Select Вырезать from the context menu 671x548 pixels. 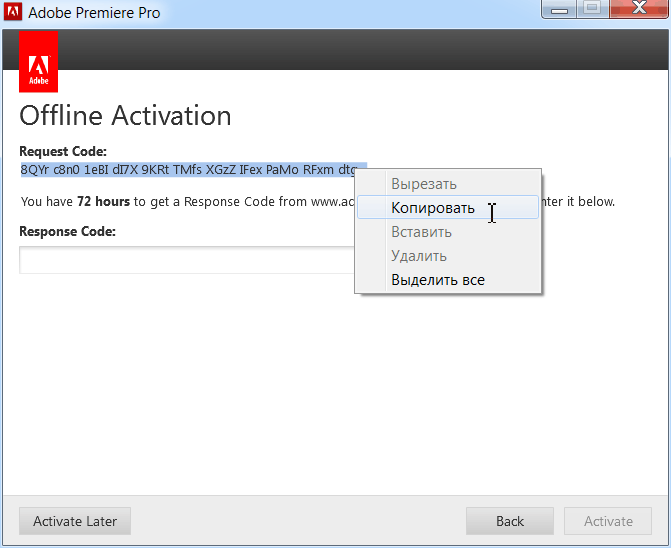coord(448,184)
